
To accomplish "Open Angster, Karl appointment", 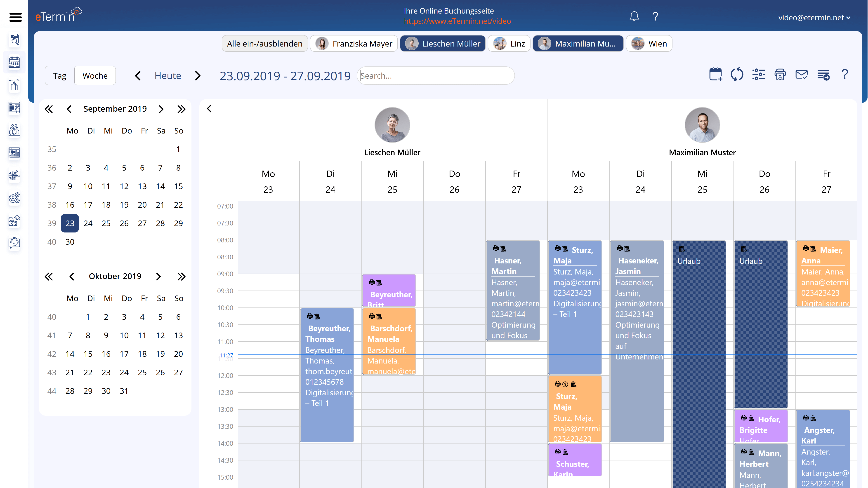I will coord(823,449).
